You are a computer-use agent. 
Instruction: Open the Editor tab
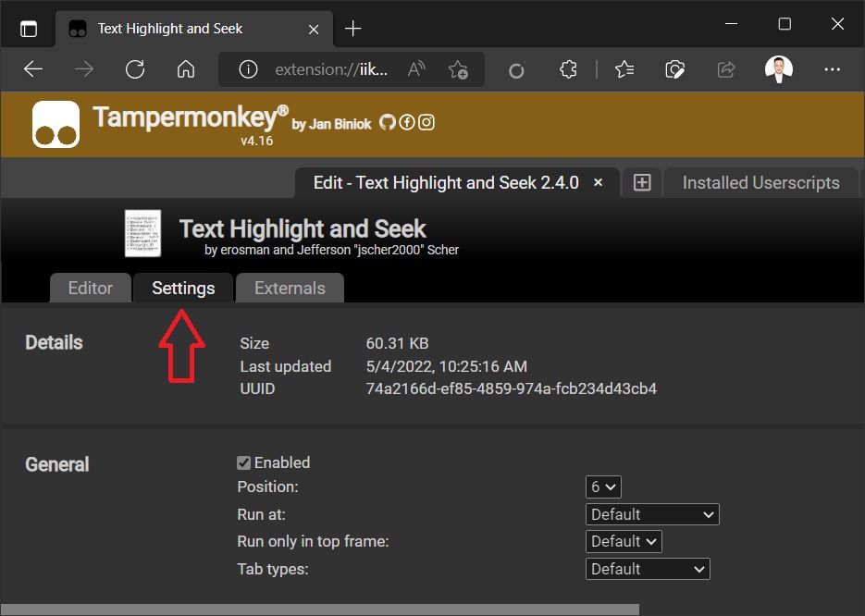click(x=91, y=288)
